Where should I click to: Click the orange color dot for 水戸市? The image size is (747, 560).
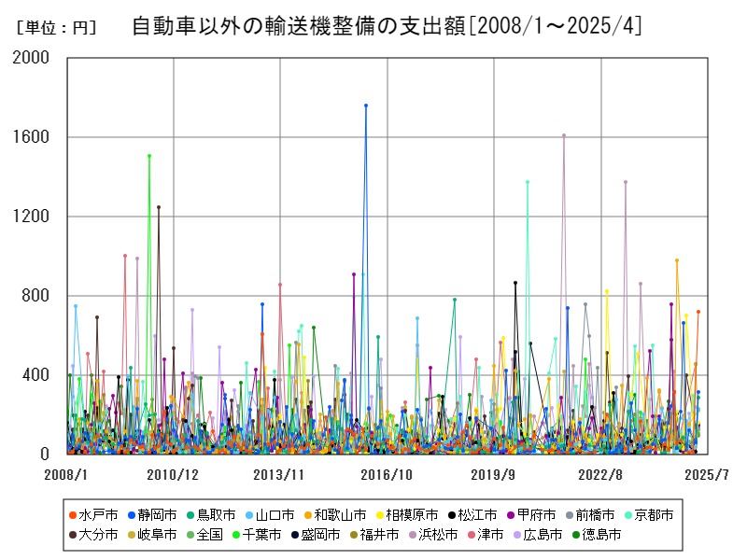pyautogui.click(x=73, y=515)
